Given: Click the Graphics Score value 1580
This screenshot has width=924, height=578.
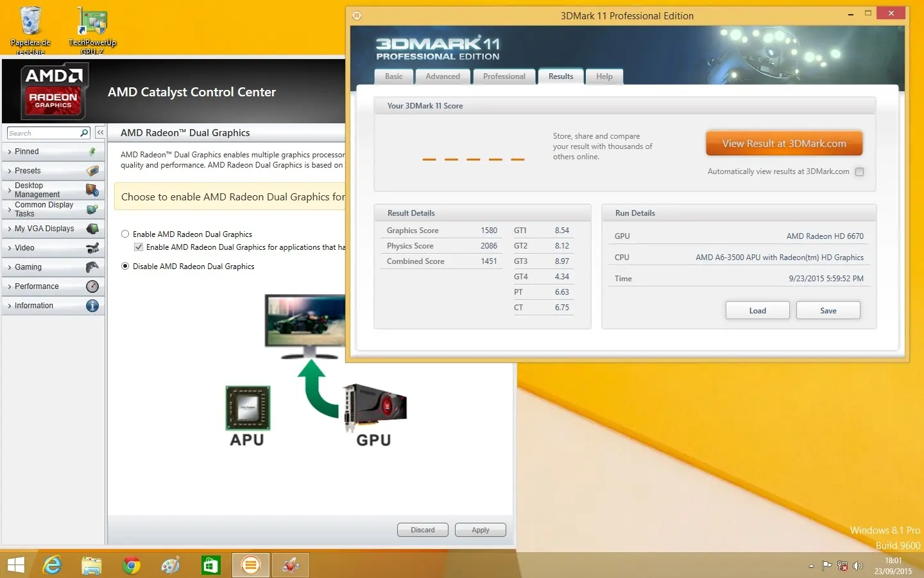Looking at the screenshot, I should 489,231.
